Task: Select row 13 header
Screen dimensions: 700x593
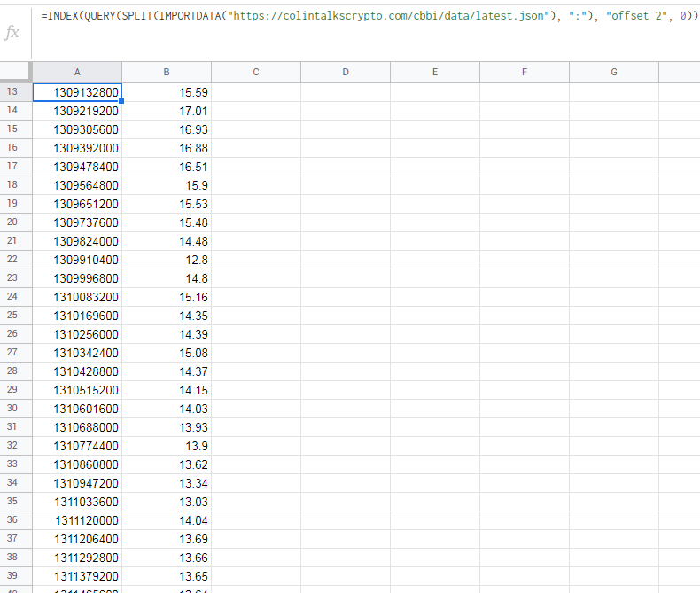Action: point(16,92)
